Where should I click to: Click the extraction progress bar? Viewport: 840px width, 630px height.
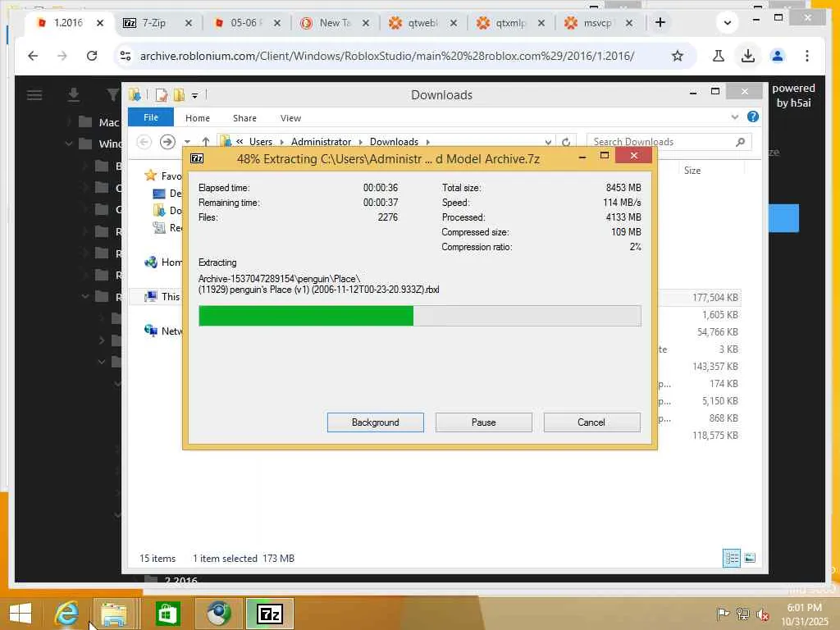[x=419, y=316]
